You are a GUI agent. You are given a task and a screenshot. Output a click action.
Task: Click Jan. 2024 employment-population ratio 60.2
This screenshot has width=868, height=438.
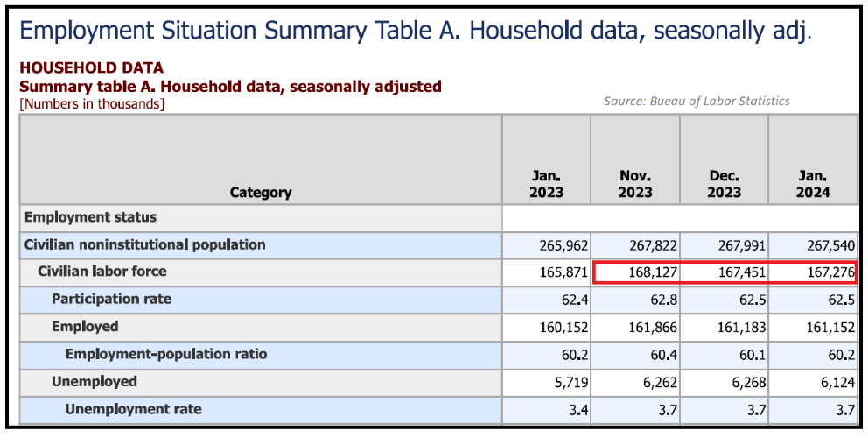click(842, 356)
